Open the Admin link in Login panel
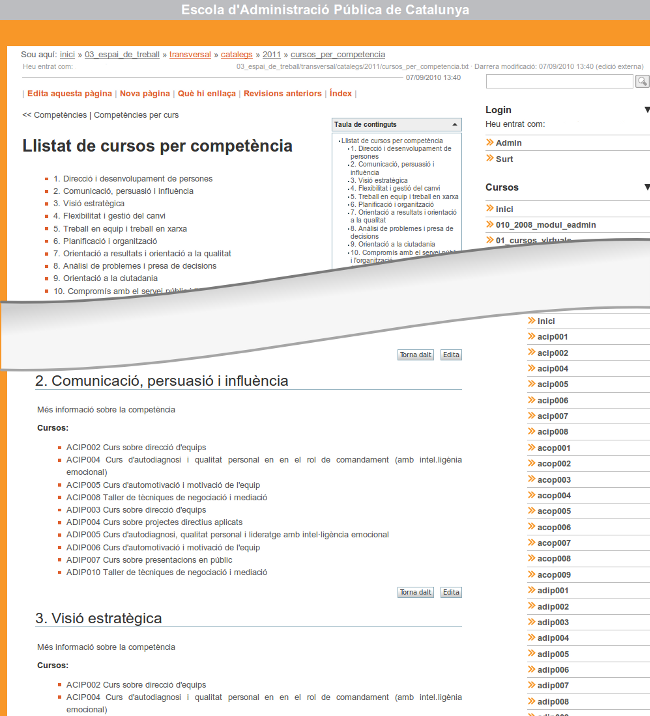 pyautogui.click(x=508, y=143)
